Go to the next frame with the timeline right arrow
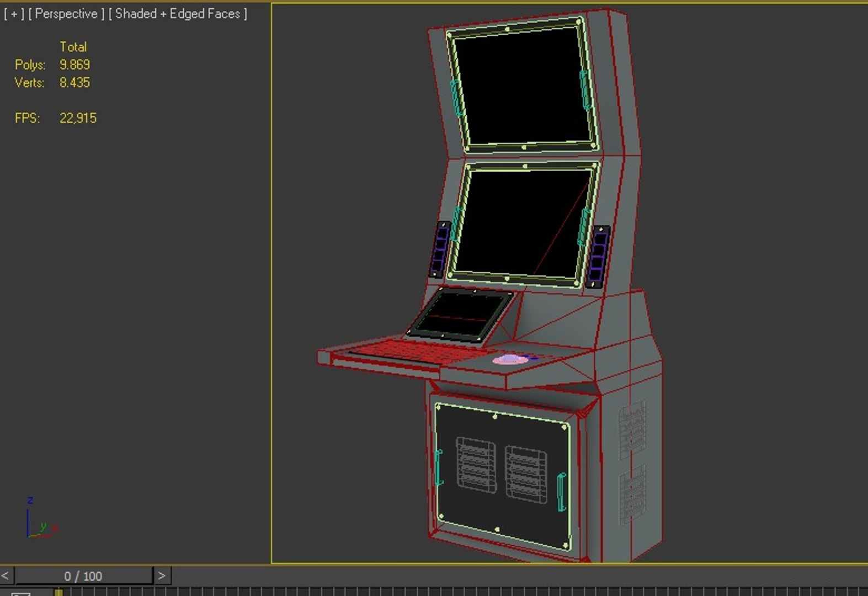The height and width of the screenshot is (596, 868). (162, 576)
